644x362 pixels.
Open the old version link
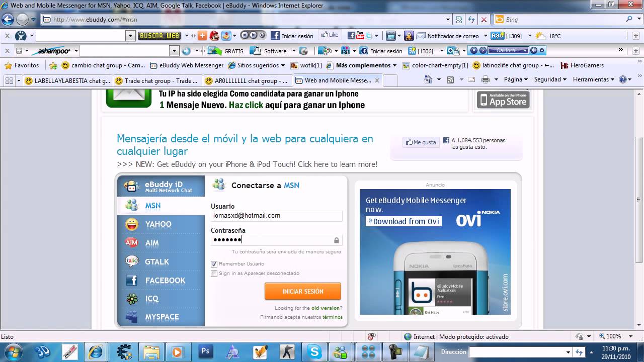(326, 308)
